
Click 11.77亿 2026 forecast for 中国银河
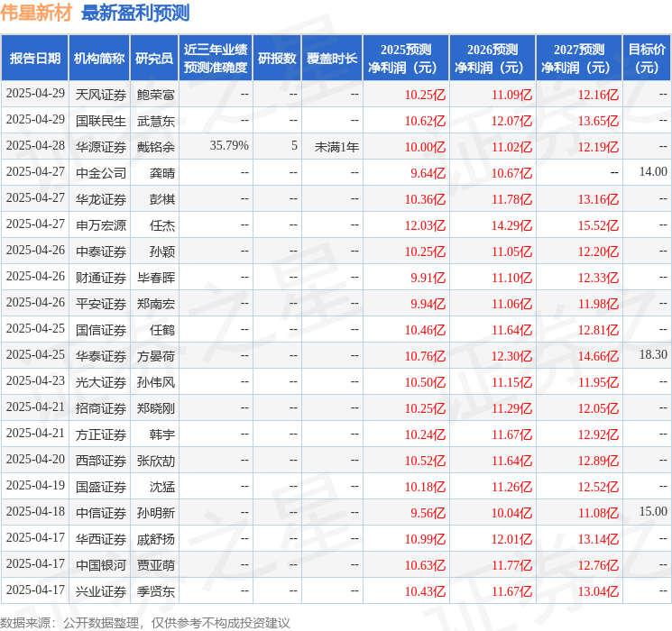click(511, 565)
